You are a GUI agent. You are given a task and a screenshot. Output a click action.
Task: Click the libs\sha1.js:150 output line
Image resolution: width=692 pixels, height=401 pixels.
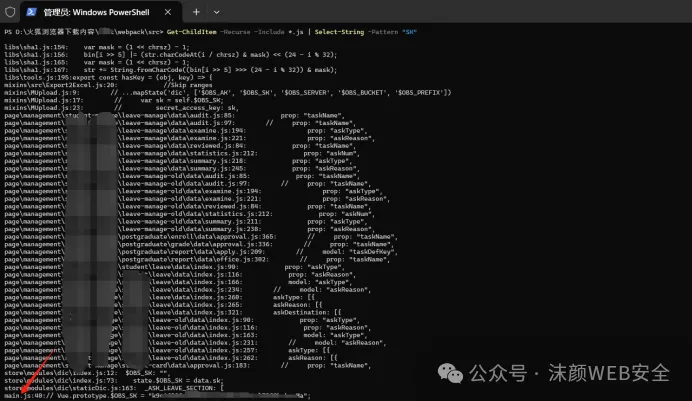tap(97, 47)
